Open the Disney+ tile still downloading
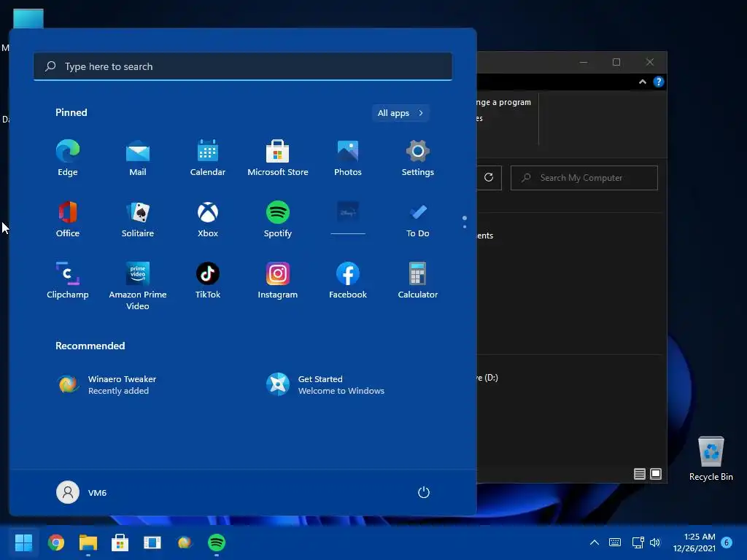The width and height of the screenshot is (747, 560). point(348,218)
